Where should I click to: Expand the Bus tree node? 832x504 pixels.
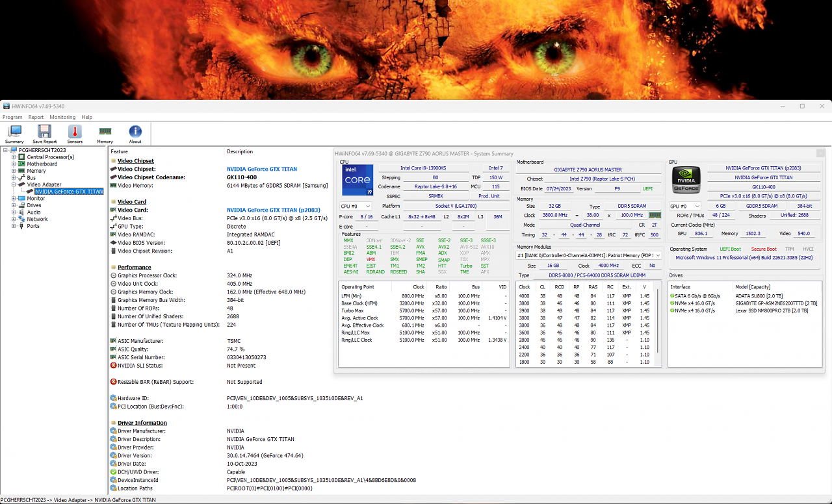(x=13, y=177)
